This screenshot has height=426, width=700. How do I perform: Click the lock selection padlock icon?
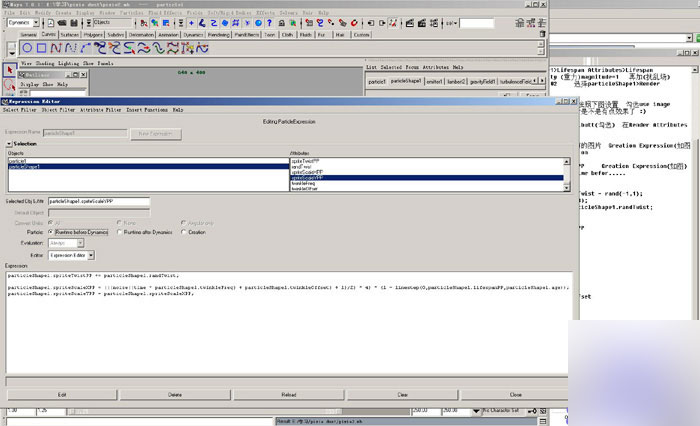click(x=282, y=23)
